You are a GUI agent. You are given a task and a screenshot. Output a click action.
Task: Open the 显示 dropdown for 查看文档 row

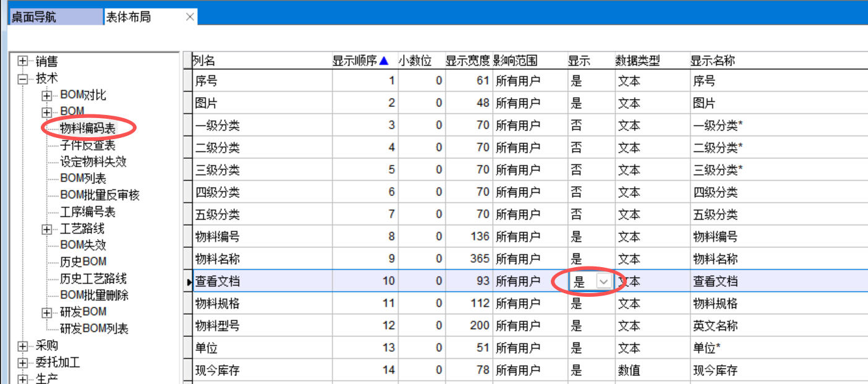pyautogui.click(x=603, y=281)
